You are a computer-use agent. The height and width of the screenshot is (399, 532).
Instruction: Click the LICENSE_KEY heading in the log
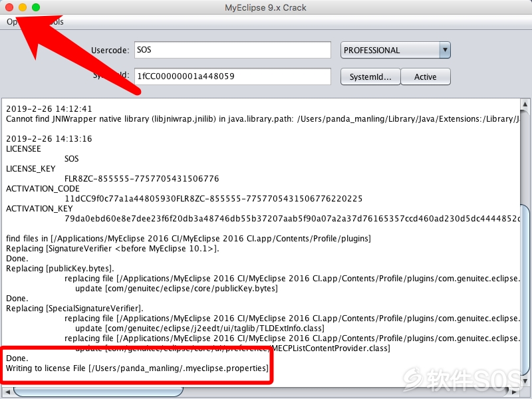tap(31, 169)
